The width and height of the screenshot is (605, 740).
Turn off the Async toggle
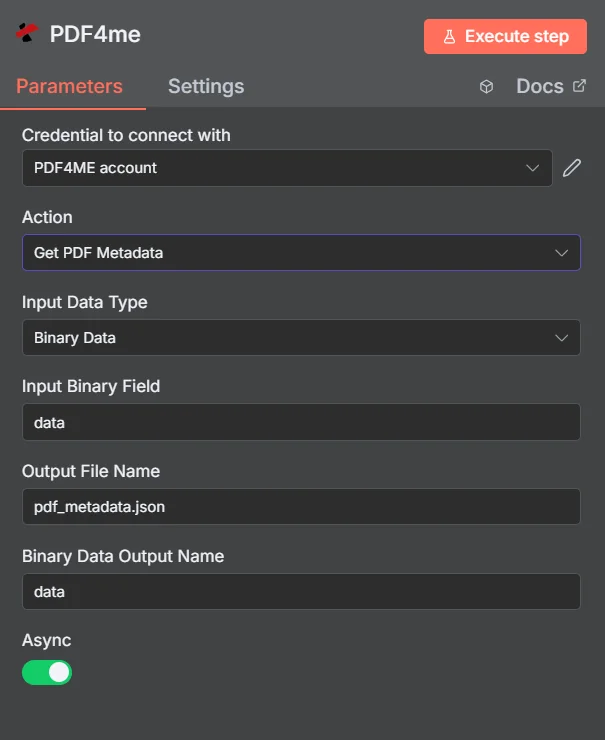point(47,672)
